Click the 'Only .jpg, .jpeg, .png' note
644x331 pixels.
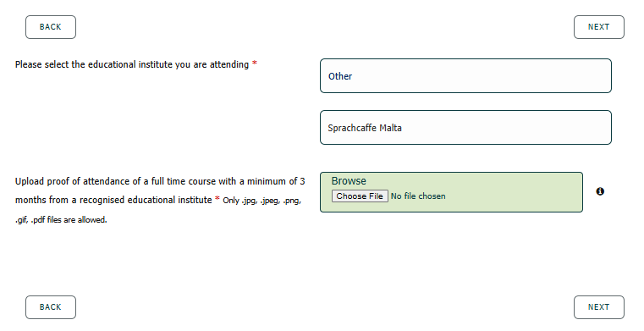(x=262, y=201)
